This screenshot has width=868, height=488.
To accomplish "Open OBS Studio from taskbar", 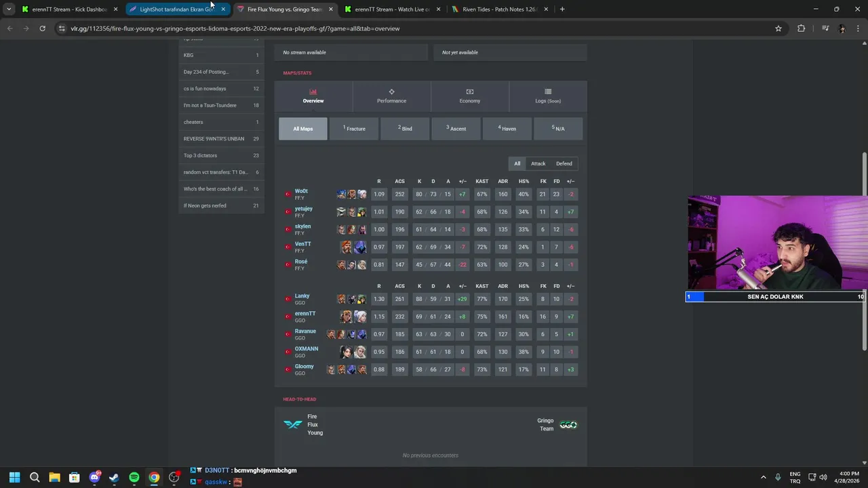I will [174, 477].
